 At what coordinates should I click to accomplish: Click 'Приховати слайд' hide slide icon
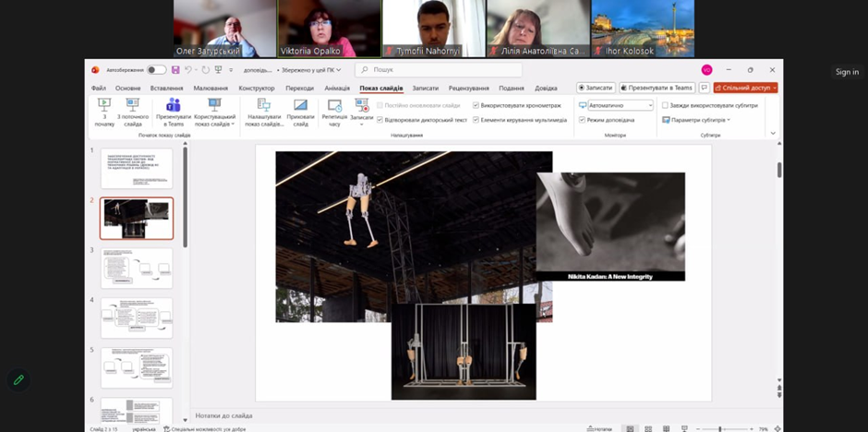click(300, 105)
